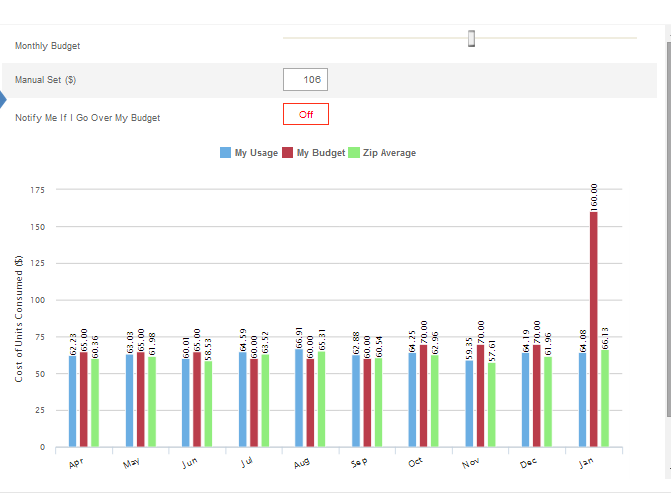Viewport: 671px width, 493px height.
Task: Click the red April My Budget bar
Action: point(83,400)
